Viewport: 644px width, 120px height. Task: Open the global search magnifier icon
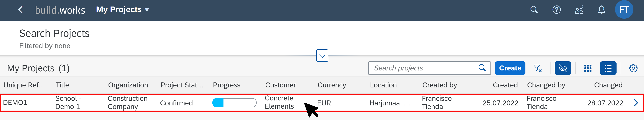[534, 10]
